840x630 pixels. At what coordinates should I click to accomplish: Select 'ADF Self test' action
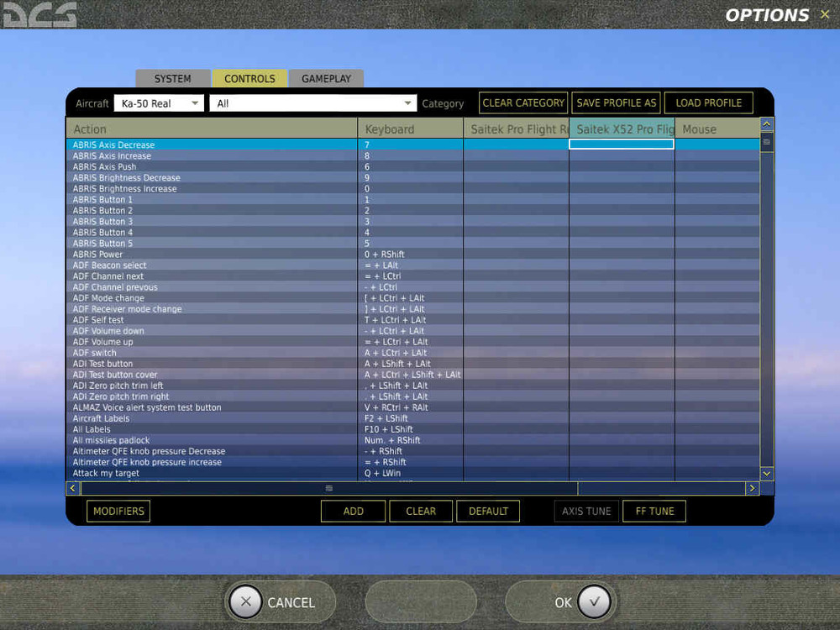pos(98,320)
